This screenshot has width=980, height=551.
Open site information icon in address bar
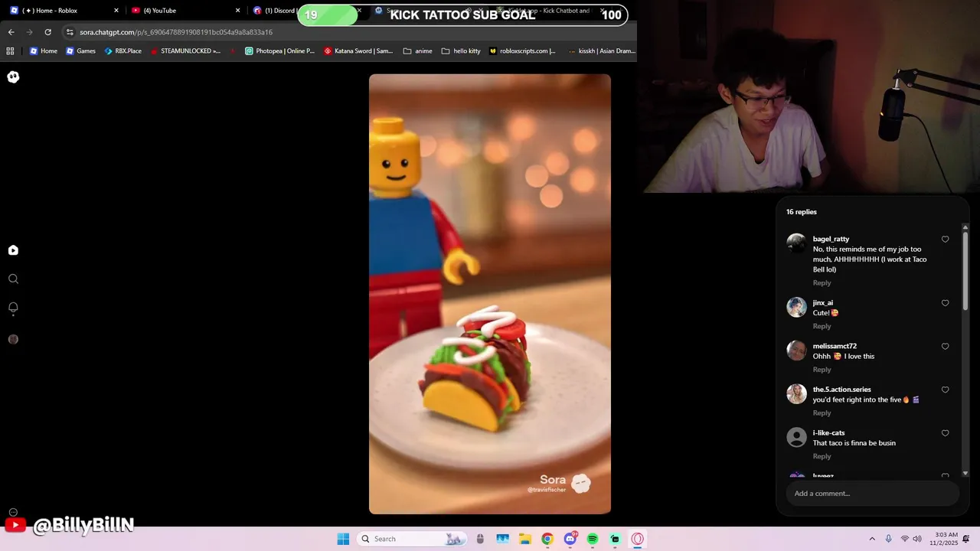point(70,32)
